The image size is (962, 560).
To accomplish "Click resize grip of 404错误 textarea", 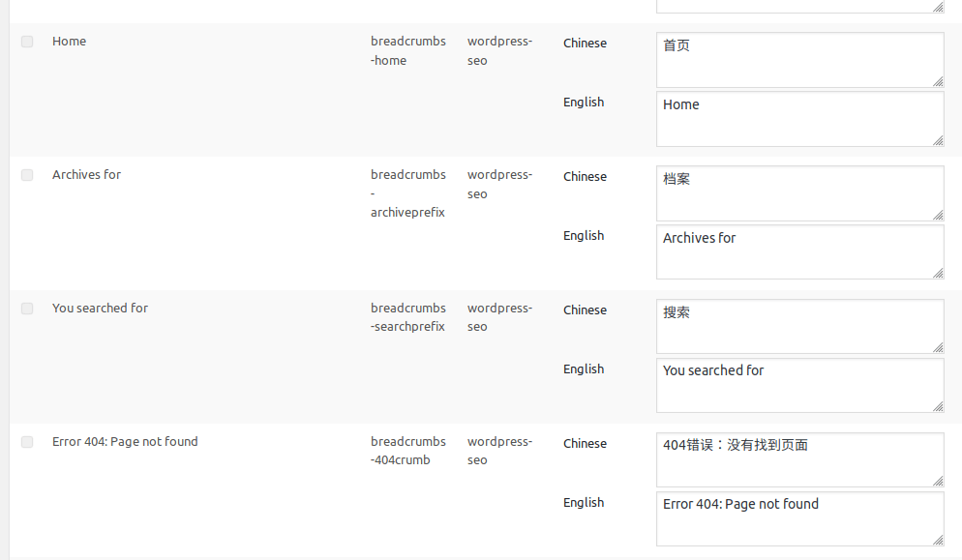I will pos(938,482).
